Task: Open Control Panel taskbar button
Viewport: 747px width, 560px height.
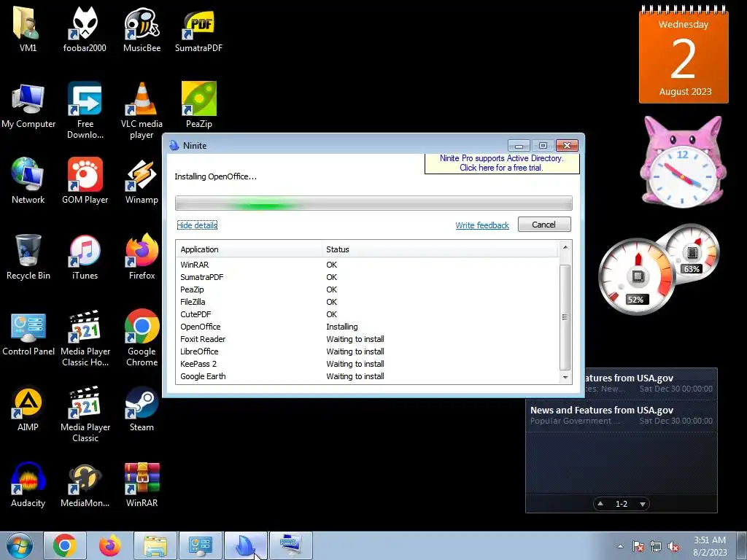Action: [201, 545]
